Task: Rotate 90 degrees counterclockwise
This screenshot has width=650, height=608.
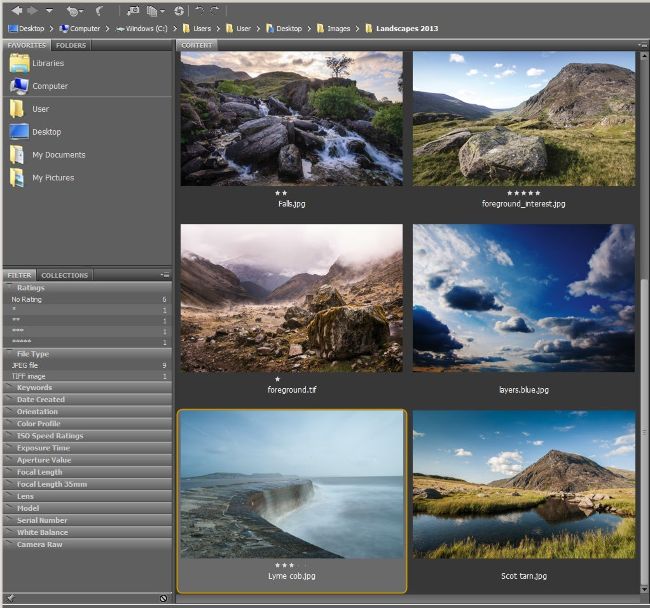Action: [x=199, y=10]
